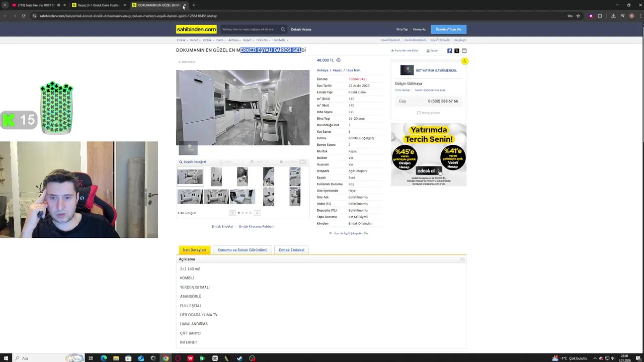Screen dimensions: 644x362
Task: Click the main kitchen photo
Action: coord(243,108)
